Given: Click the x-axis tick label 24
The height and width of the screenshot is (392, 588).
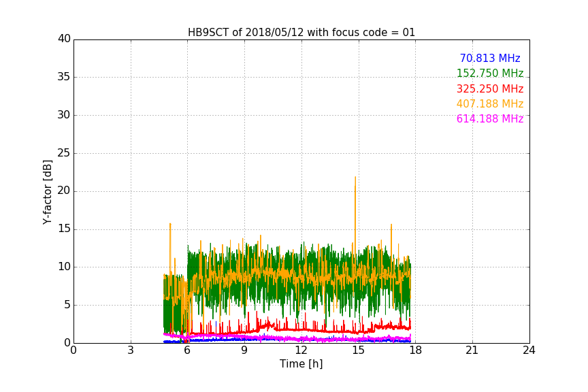Looking at the screenshot, I should click(x=529, y=350).
